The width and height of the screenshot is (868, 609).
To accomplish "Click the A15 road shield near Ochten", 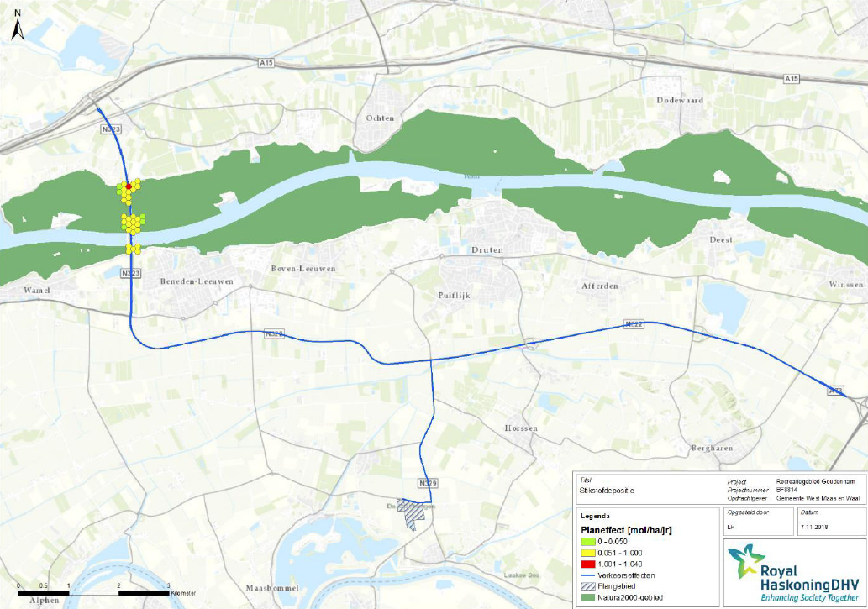I will click(x=266, y=64).
